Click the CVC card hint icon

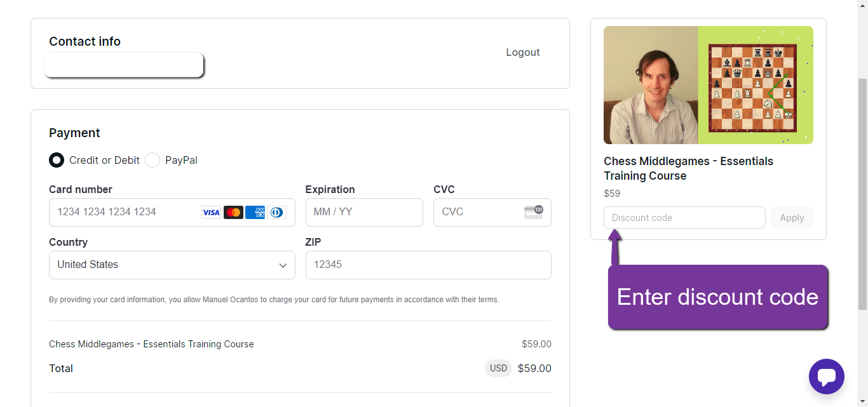pyautogui.click(x=534, y=212)
